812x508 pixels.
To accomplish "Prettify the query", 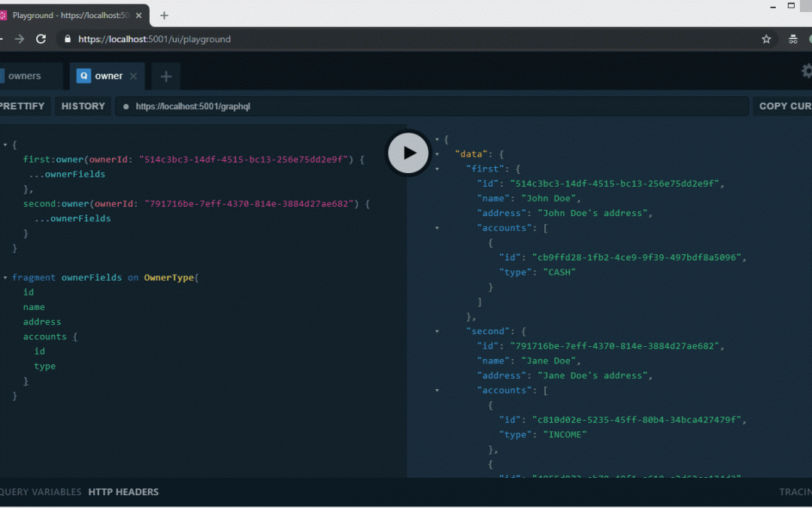I will click(x=23, y=106).
